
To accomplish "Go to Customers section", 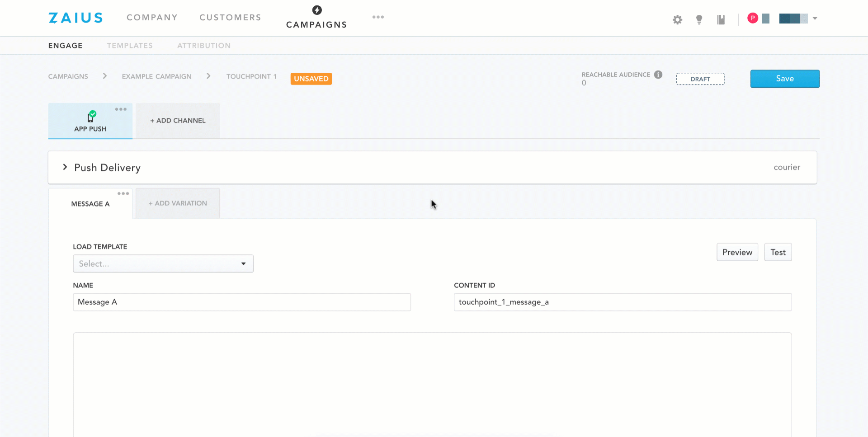I will [x=230, y=18].
